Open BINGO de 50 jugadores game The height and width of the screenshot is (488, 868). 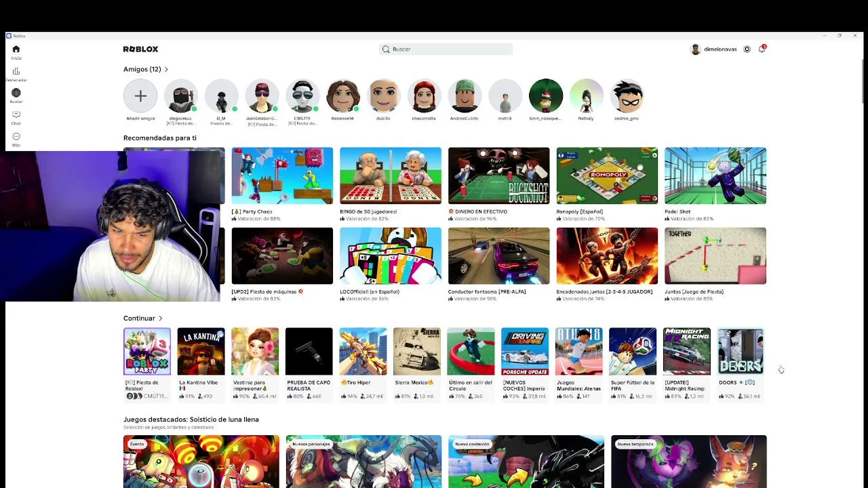tap(391, 176)
